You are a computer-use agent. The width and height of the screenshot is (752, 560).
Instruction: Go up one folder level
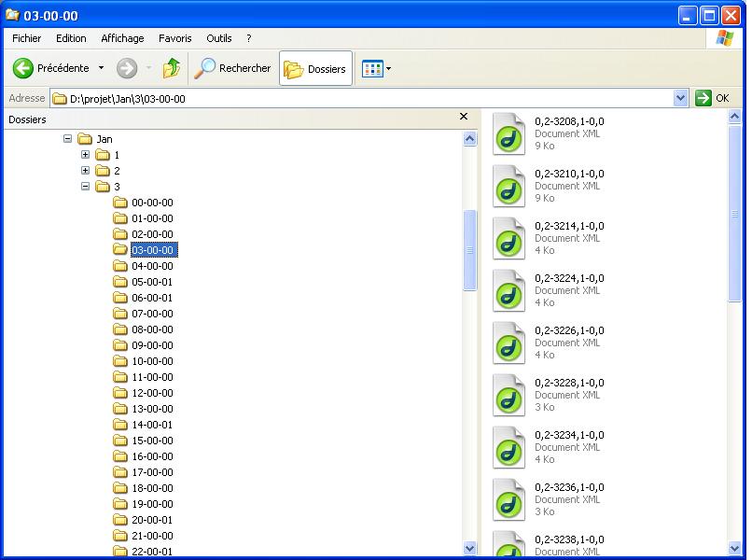(172, 68)
